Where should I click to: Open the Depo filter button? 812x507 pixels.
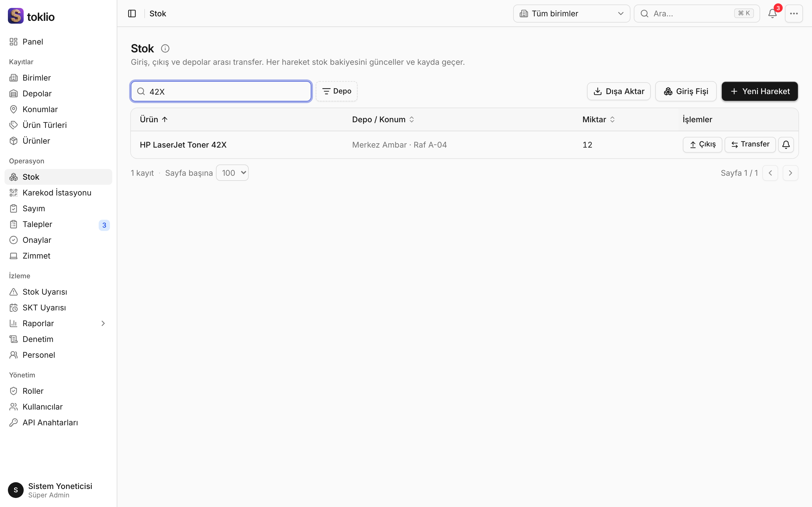pyautogui.click(x=337, y=91)
